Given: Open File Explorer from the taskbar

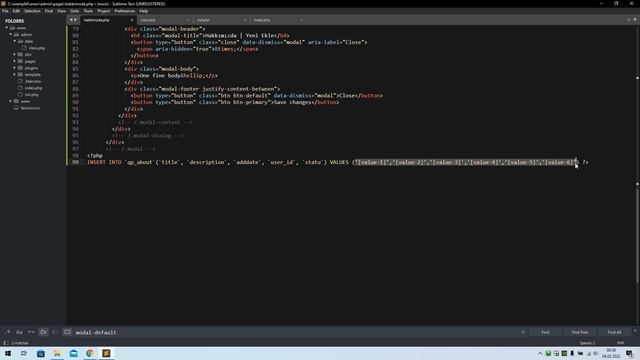Looking at the screenshot, I should coord(57,353).
